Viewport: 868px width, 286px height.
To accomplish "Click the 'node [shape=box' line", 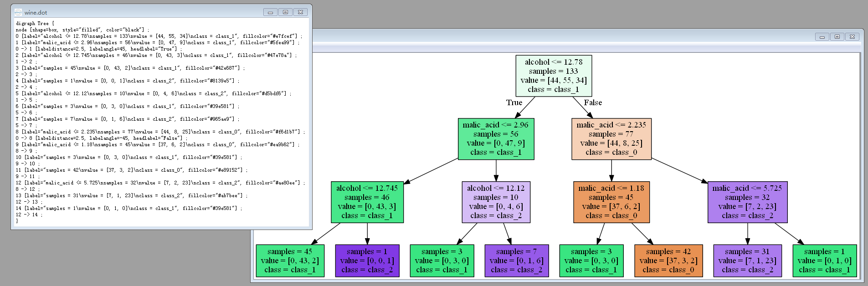I will [82, 30].
